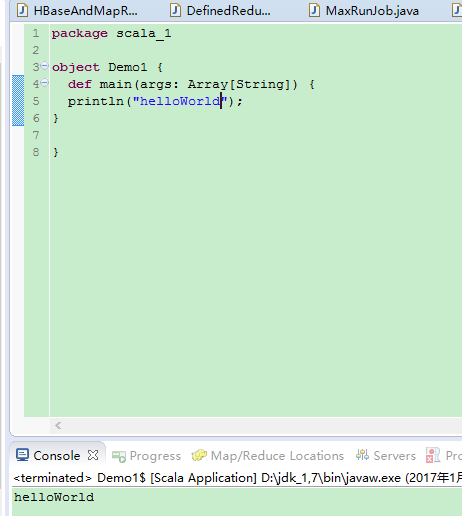Screen dimensions: 462x516
Task: Click the Servers view icon
Action: pos(362,455)
